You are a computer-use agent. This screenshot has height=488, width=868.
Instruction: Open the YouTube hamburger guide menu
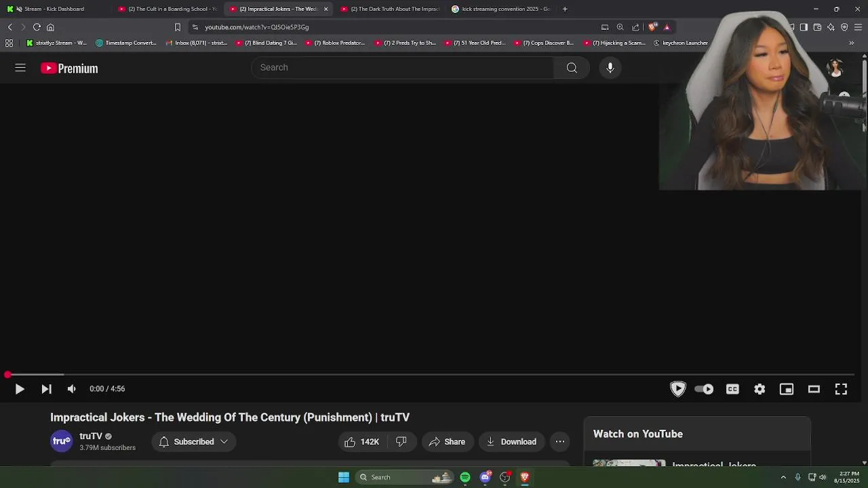point(20,68)
